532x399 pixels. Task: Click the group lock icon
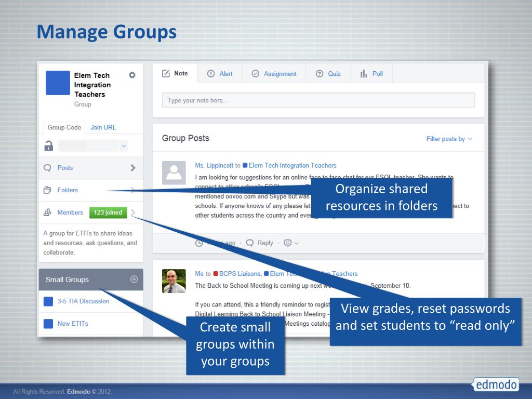[x=48, y=146]
